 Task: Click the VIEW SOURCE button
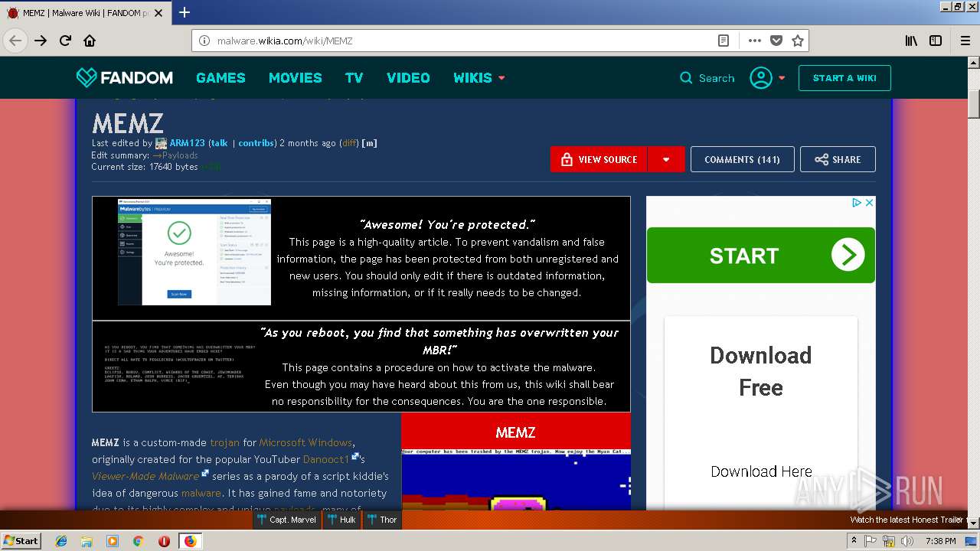click(x=599, y=159)
